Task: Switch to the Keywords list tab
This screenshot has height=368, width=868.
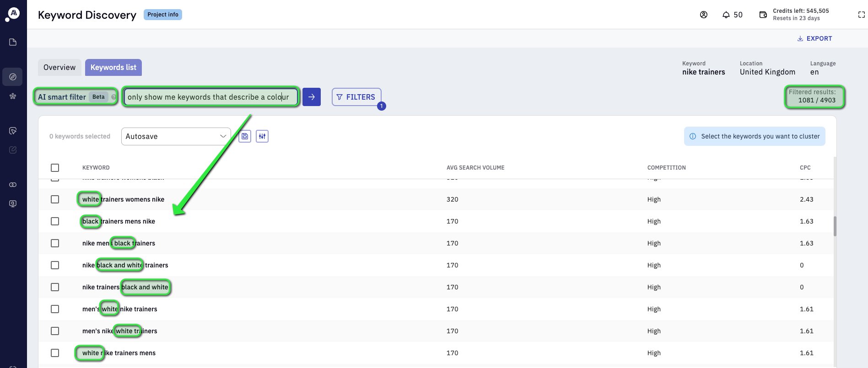Action: (x=113, y=67)
